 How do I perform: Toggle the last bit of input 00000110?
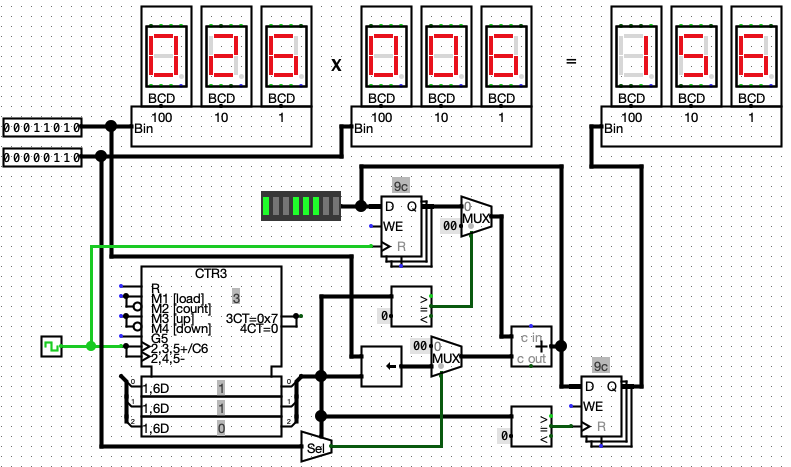click(x=77, y=158)
